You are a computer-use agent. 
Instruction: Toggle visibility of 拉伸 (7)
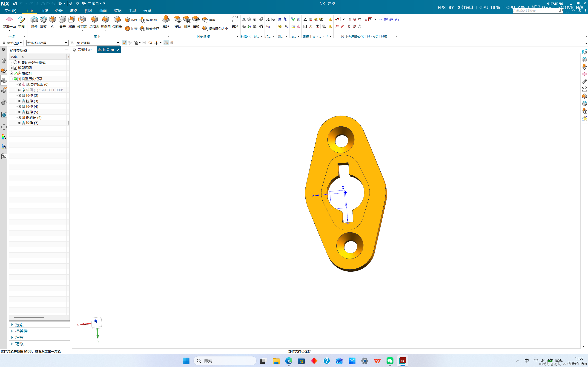point(20,123)
